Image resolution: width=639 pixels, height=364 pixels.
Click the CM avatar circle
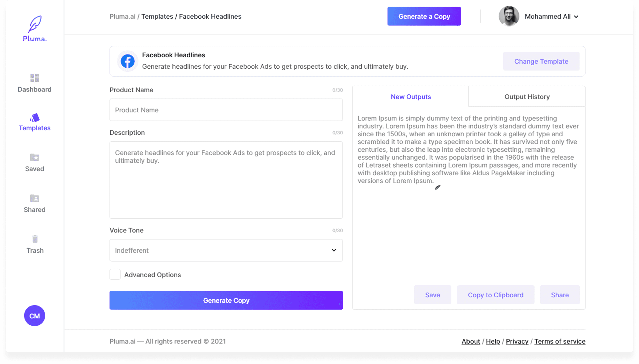(34, 316)
